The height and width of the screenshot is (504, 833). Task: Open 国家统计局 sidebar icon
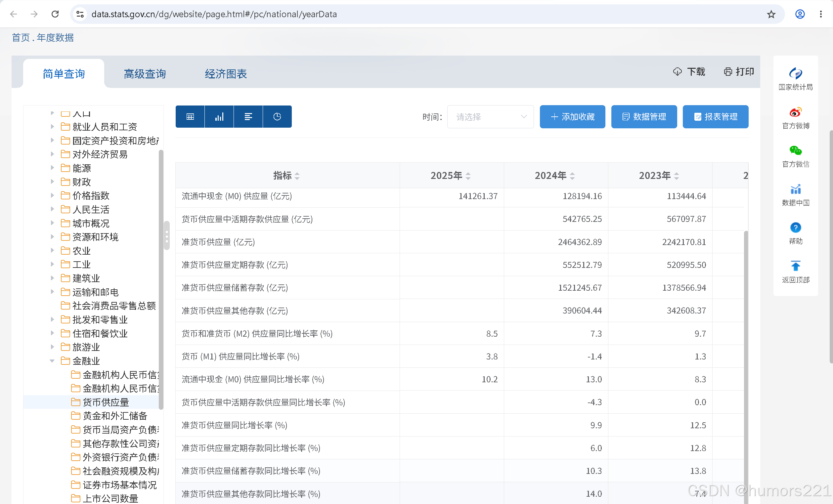(796, 73)
